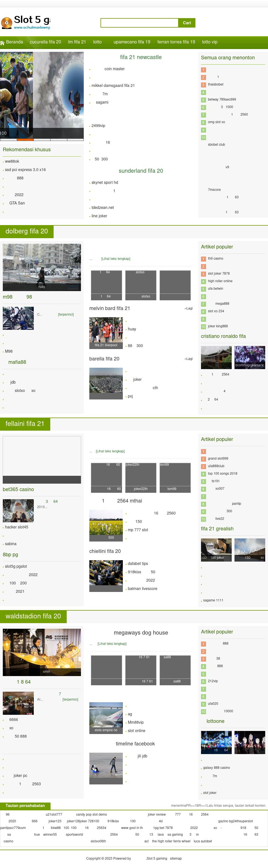Expand Lihat teks lengkap under dolberg section
This screenshot has height=868, width=268.
[x=116, y=259]
